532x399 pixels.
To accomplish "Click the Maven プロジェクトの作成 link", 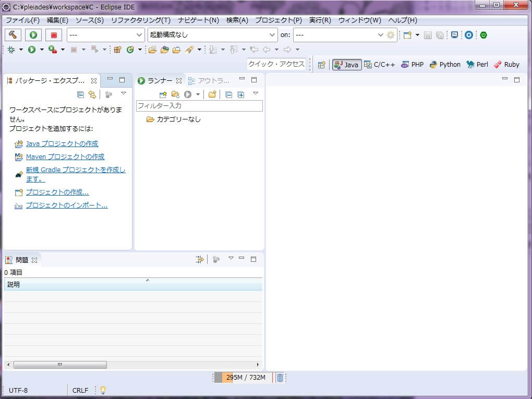I will tap(65, 157).
